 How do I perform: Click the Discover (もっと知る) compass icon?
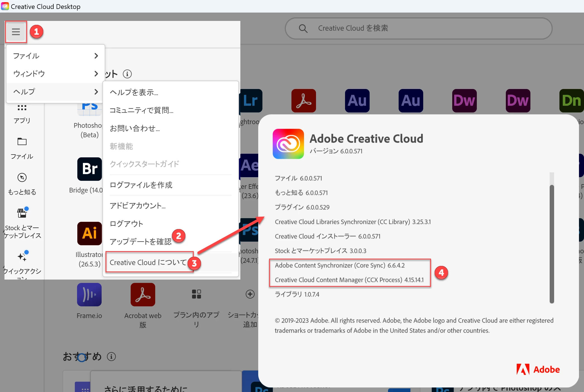click(22, 177)
